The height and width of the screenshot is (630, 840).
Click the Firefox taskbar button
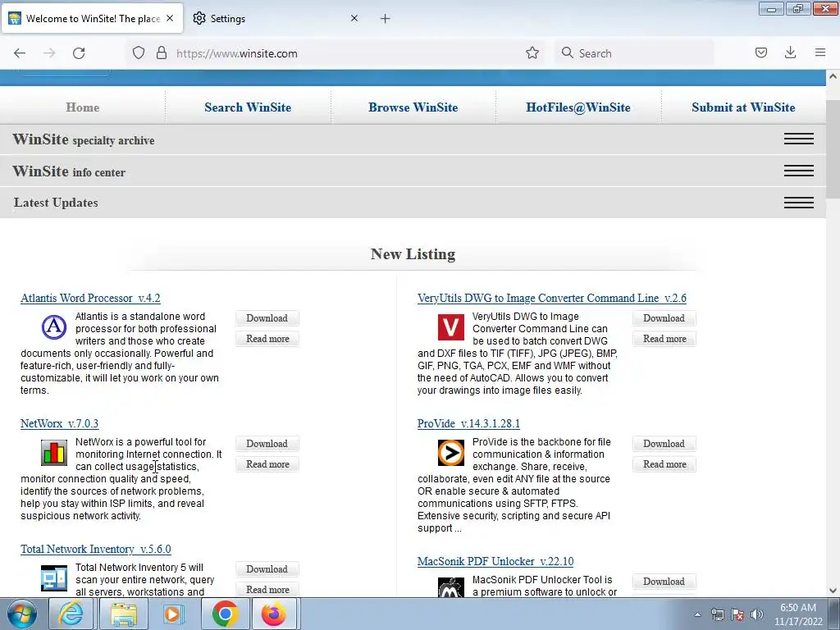(x=274, y=614)
